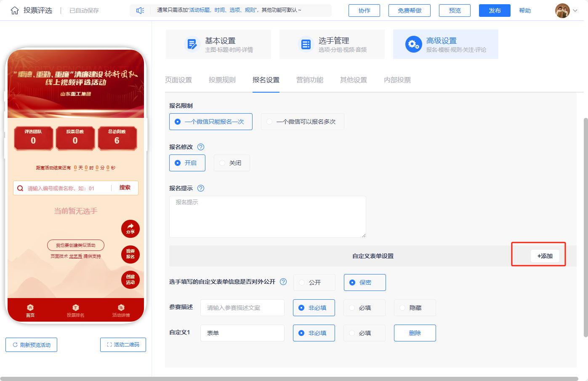Image resolution: width=588 pixels, height=381 pixels.
Task: Delete the 自定义1 field with 删除
Action: 415,333
